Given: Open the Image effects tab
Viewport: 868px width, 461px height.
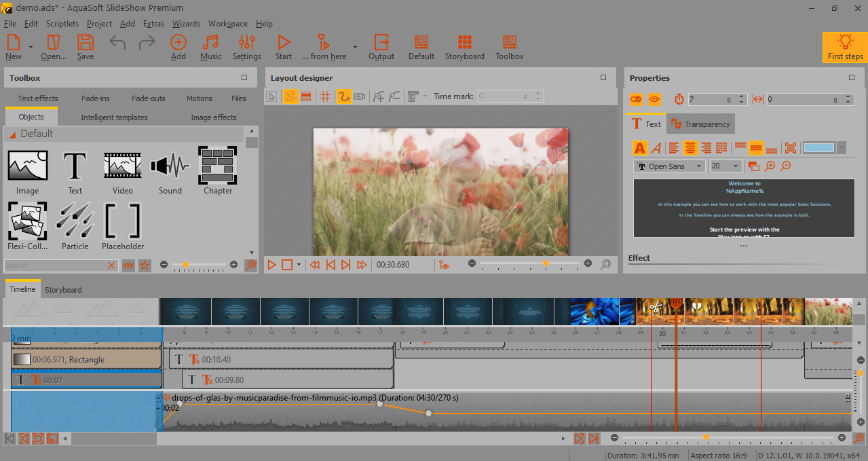Looking at the screenshot, I should click(214, 117).
